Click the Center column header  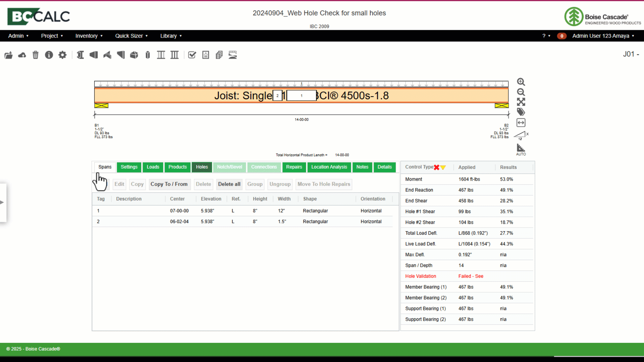[x=177, y=199]
